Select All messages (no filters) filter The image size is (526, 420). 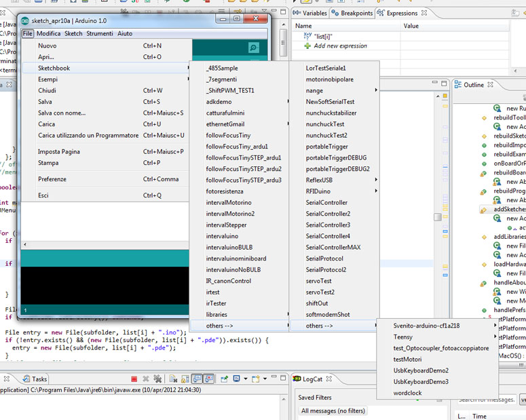coord(333,411)
